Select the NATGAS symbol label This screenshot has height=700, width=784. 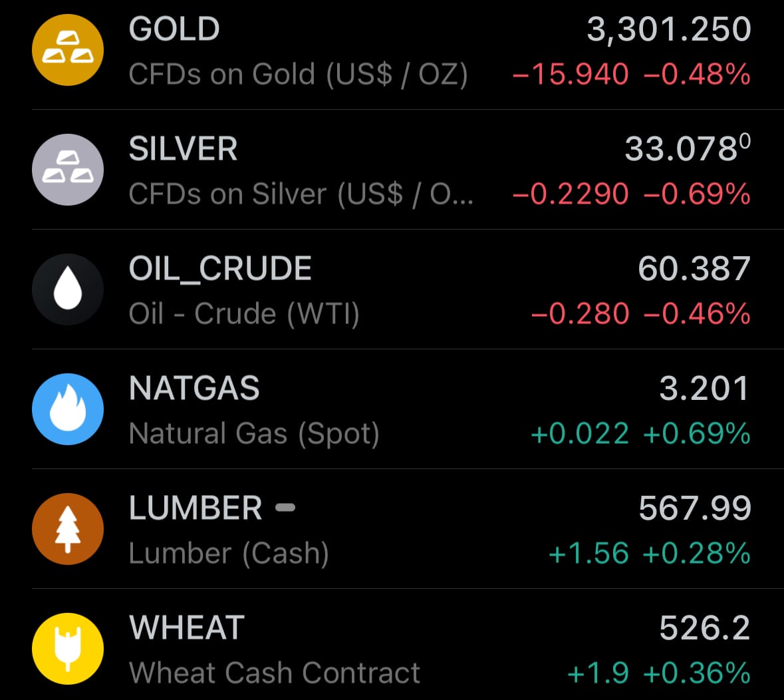(194, 389)
